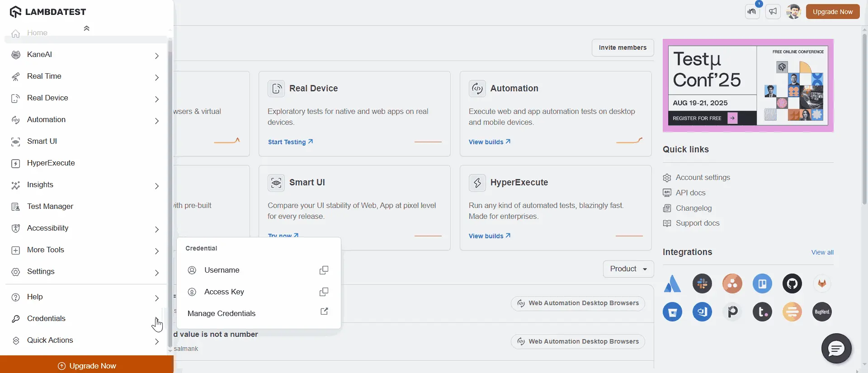Open the live chat bubble
868x373 pixels.
point(836,349)
